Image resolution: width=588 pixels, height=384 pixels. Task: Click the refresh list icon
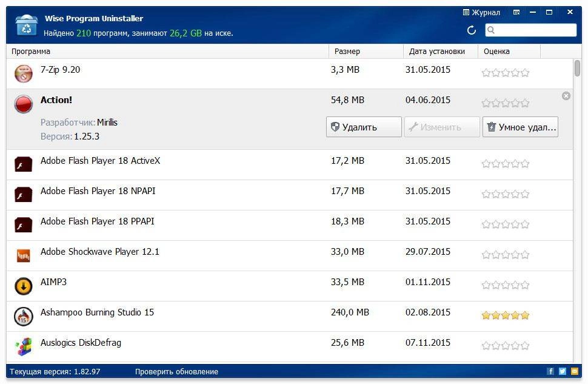[472, 30]
